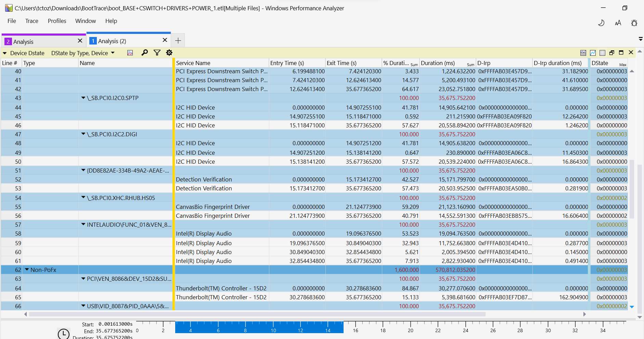Sort by D-Irp duration (ms) column

(x=561, y=63)
